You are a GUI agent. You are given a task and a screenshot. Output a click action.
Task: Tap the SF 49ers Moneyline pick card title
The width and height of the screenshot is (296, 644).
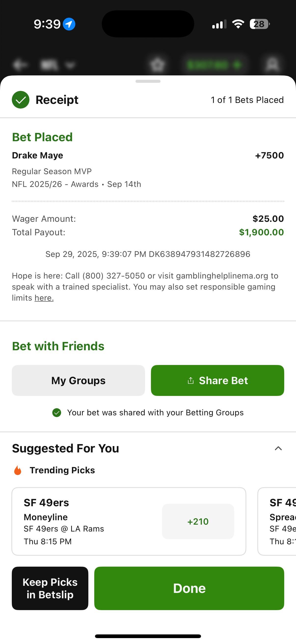tap(46, 503)
